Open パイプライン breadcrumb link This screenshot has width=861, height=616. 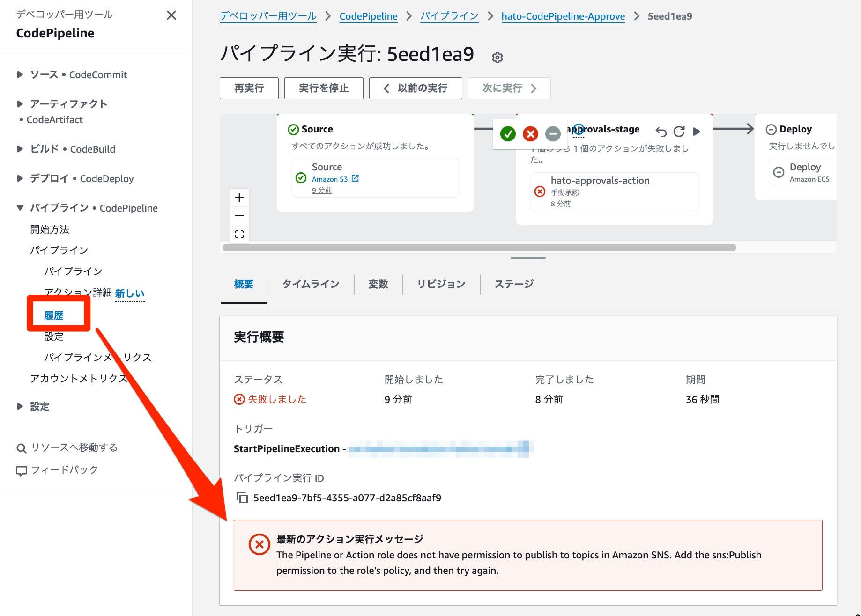449,16
